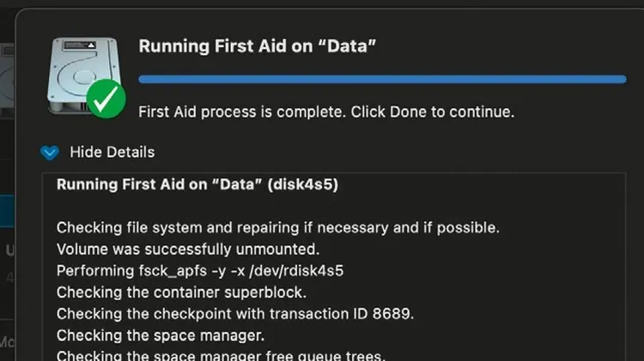Select the bold log heading ending in (disk4s5)
The height and width of the screenshot is (361, 644).
click(202, 185)
